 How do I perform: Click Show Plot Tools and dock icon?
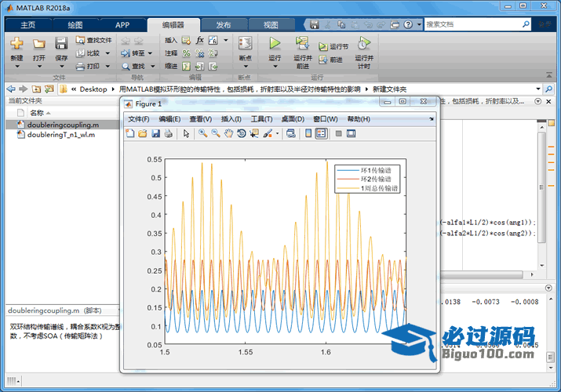[x=352, y=133]
